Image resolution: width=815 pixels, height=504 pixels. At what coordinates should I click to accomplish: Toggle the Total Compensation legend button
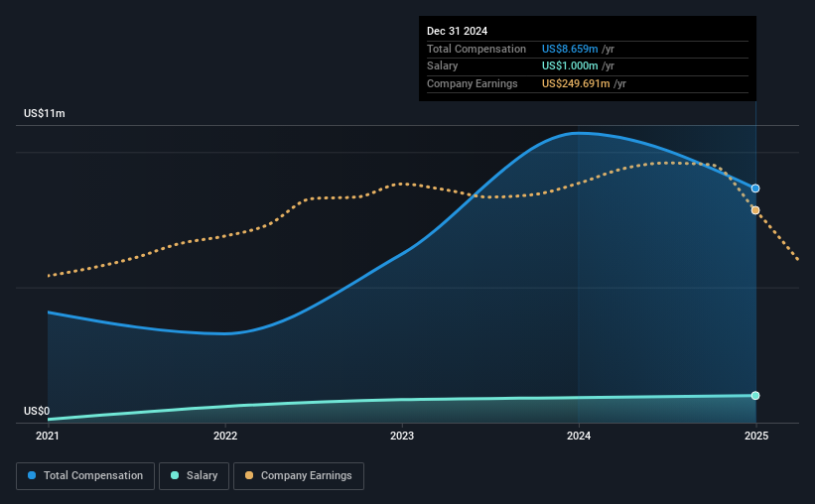pyautogui.click(x=85, y=476)
